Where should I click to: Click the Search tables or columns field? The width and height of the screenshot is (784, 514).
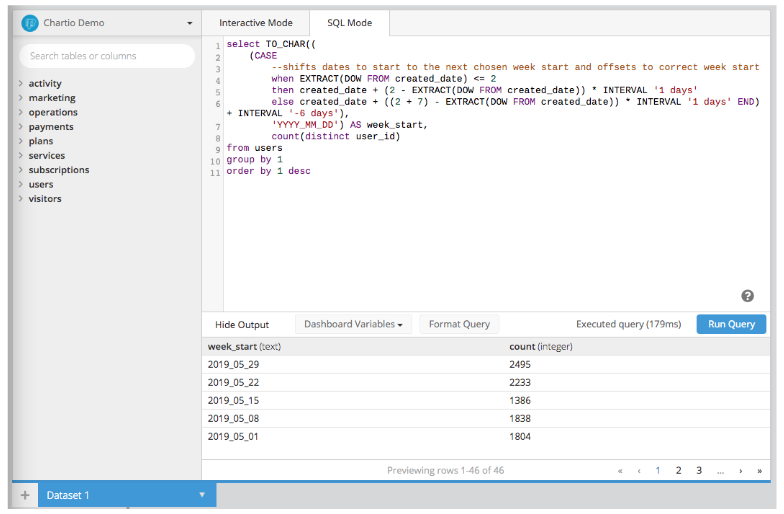coord(107,56)
